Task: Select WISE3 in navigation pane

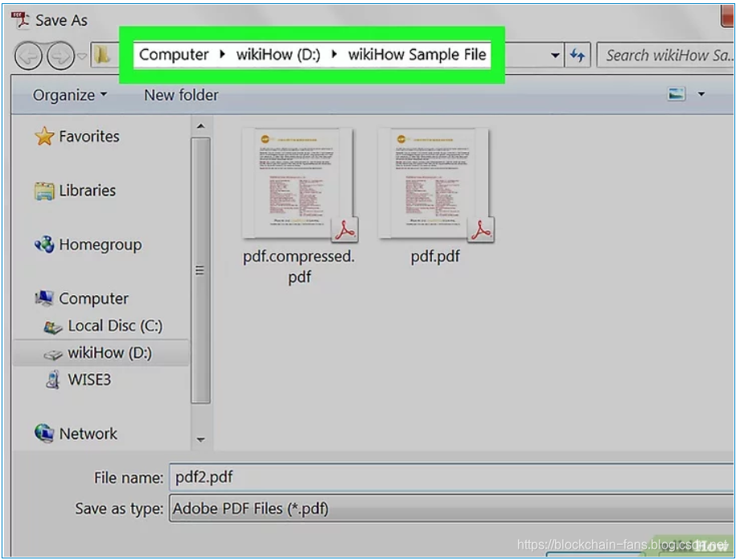Action: click(x=89, y=380)
